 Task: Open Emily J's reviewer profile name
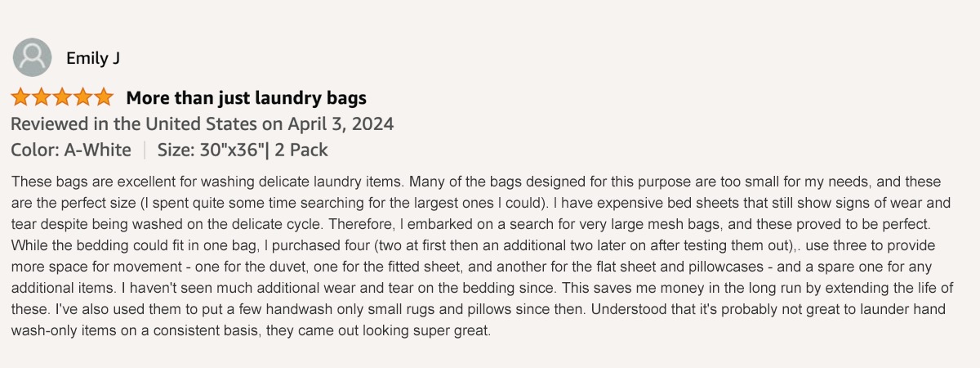point(93,58)
